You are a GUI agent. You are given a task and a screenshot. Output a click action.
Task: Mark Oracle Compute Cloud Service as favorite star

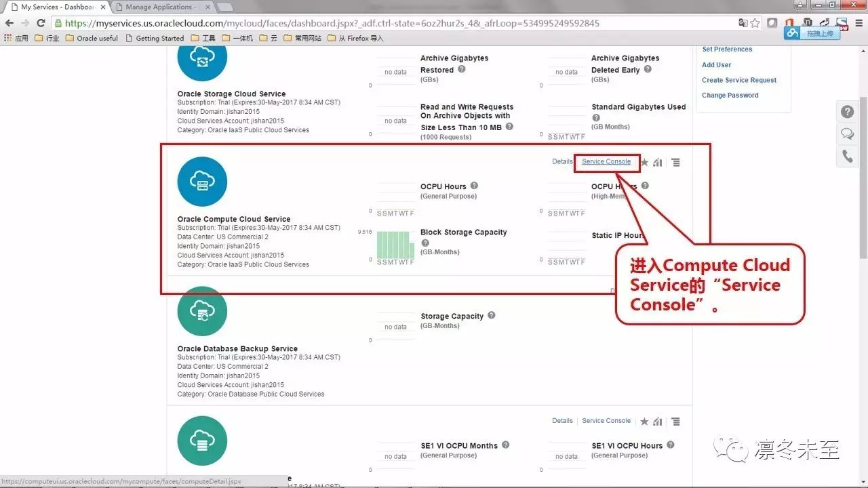(644, 163)
